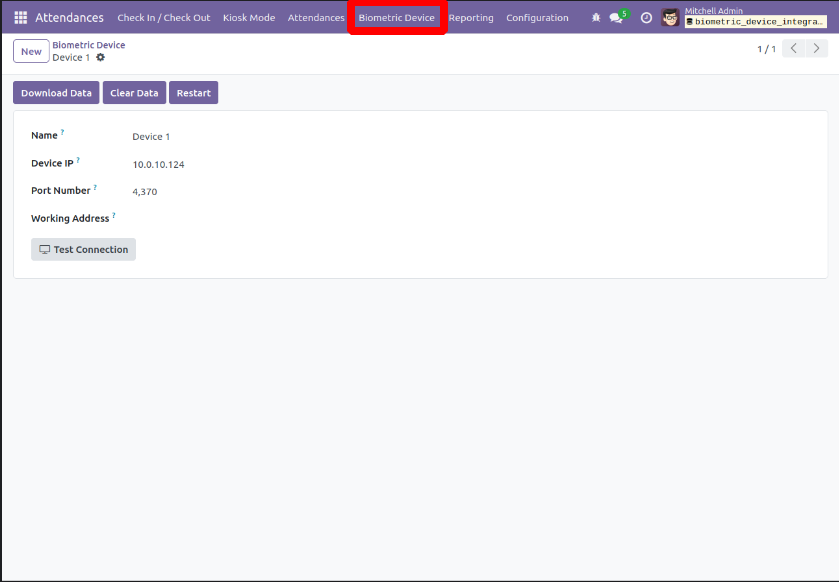Click the Port Number help tooltip mark
This screenshot has width=839, height=582.
[95, 187]
